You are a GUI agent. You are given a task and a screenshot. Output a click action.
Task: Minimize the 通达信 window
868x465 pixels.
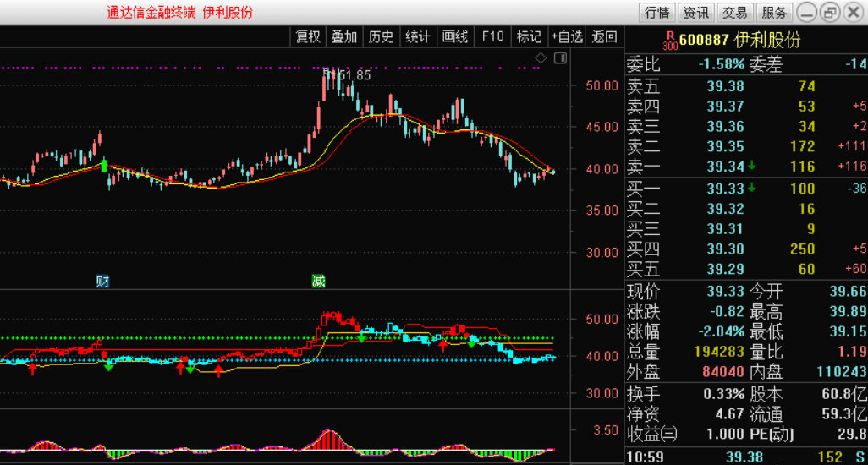coord(806,12)
